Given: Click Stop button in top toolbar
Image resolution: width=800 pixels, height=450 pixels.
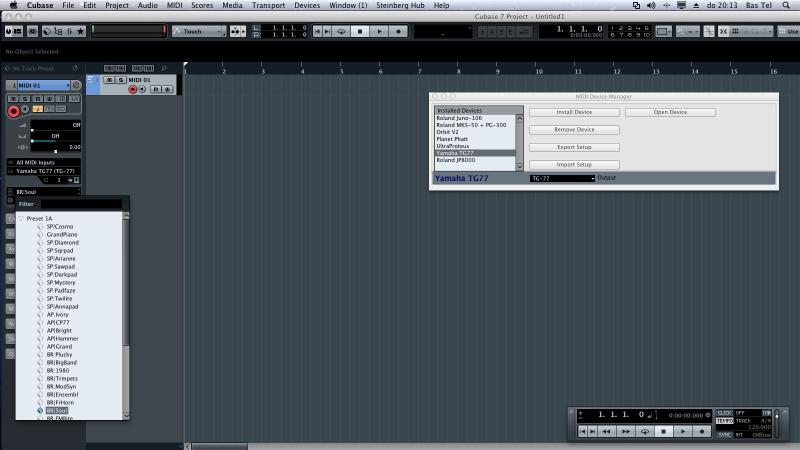Looking at the screenshot, I should [360, 32].
